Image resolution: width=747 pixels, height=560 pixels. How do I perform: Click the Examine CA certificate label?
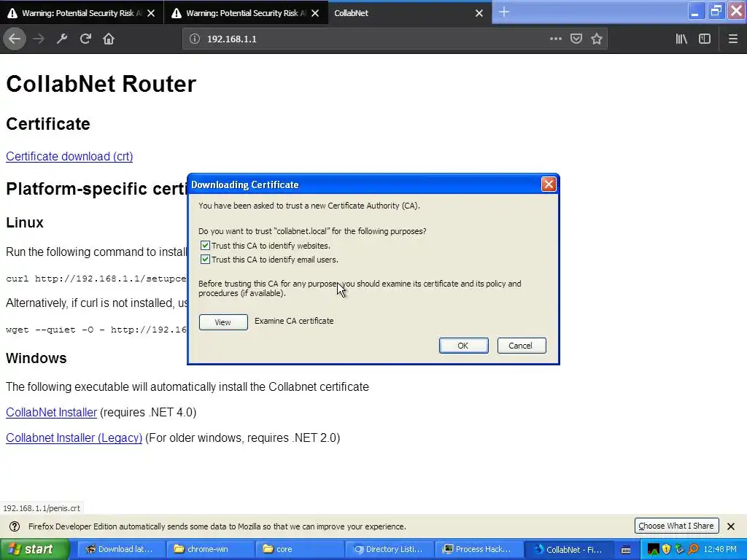click(294, 321)
